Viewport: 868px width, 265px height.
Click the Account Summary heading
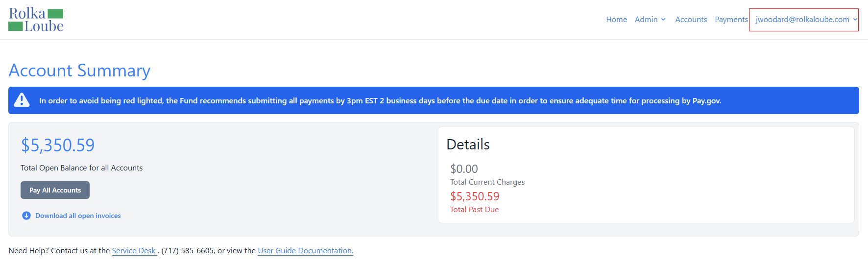tap(79, 71)
